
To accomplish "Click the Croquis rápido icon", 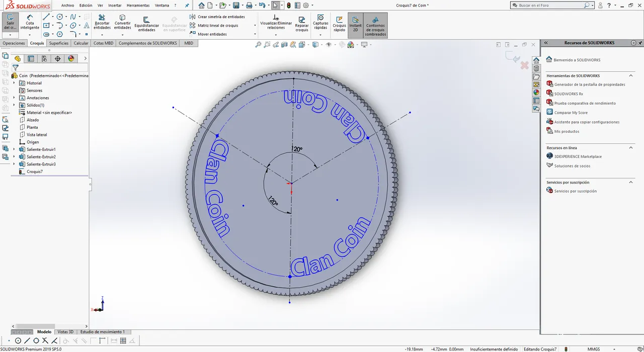I will coord(340,19).
